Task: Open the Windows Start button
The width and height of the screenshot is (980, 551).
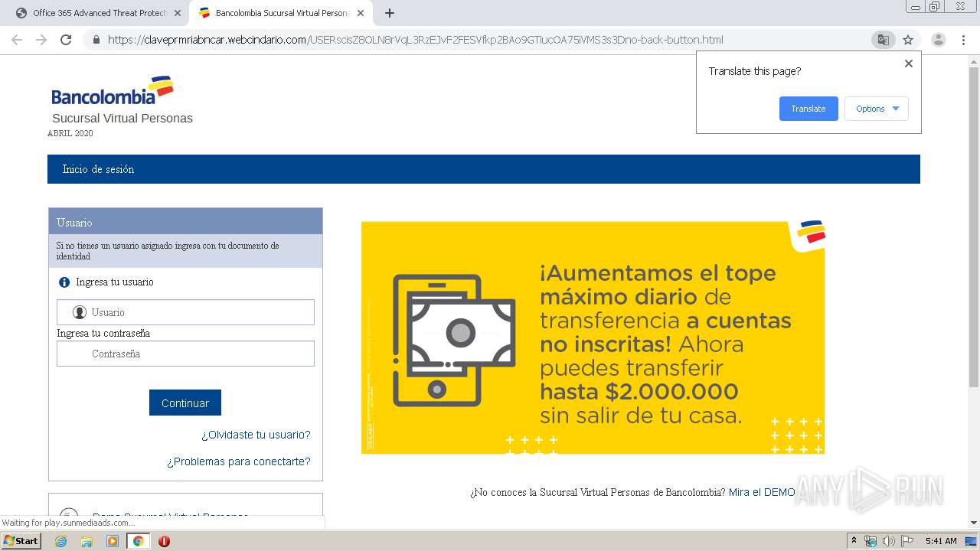Action: pyautogui.click(x=21, y=540)
